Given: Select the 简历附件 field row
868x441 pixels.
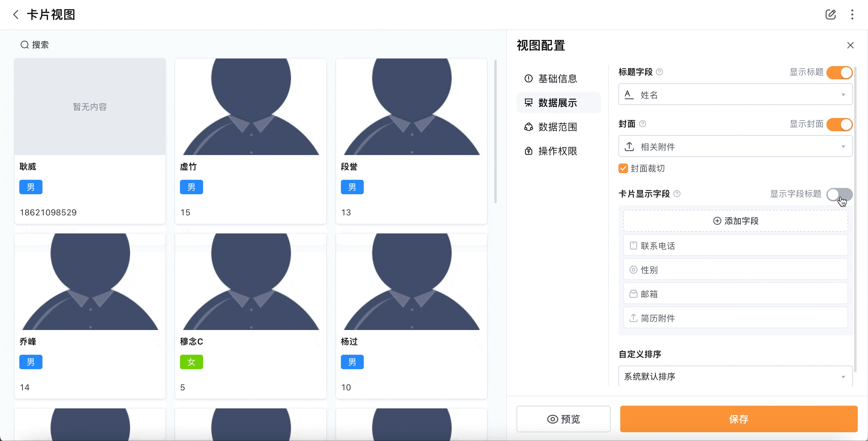Looking at the screenshot, I should click(735, 318).
